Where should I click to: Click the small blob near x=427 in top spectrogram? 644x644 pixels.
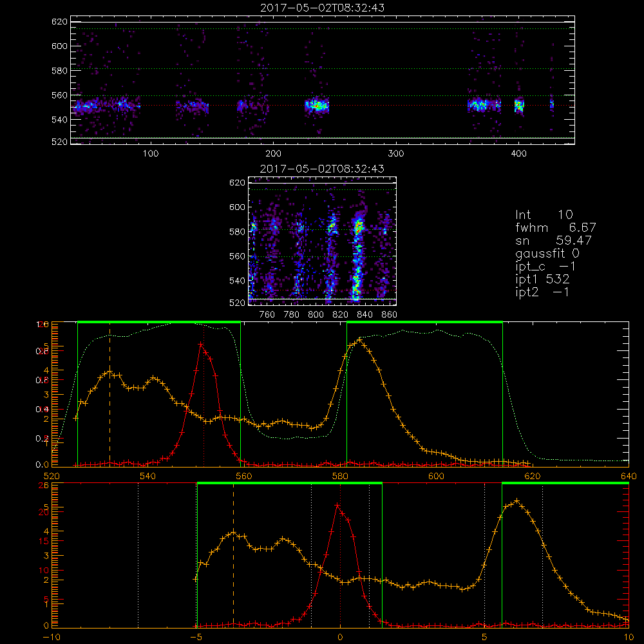[x=552, y=105]
